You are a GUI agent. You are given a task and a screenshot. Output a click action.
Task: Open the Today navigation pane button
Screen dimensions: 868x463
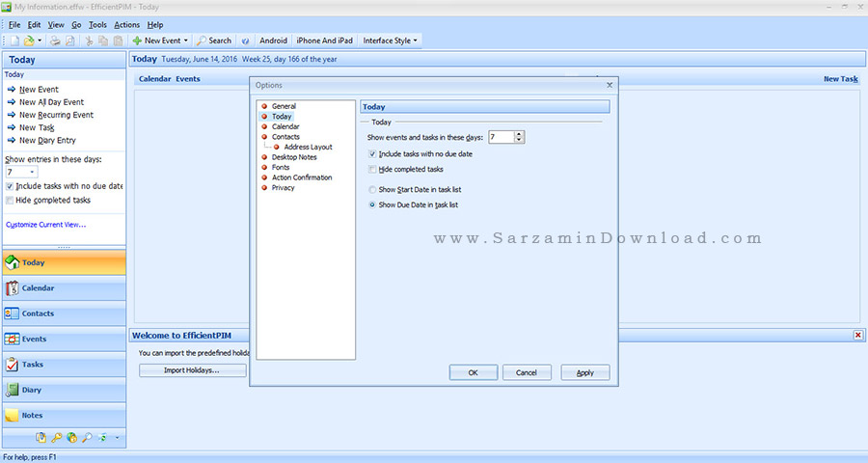(x=65, y=262)
